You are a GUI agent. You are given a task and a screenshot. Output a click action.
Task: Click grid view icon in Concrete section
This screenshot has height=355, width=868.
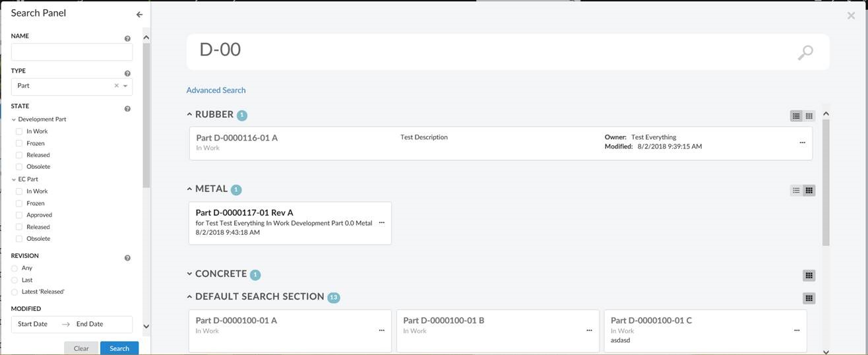[x=809, y=275]
